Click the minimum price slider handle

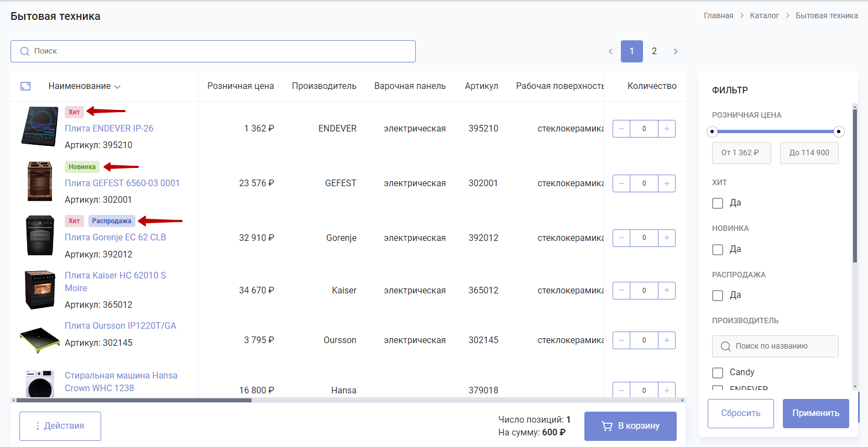[713, 132]
